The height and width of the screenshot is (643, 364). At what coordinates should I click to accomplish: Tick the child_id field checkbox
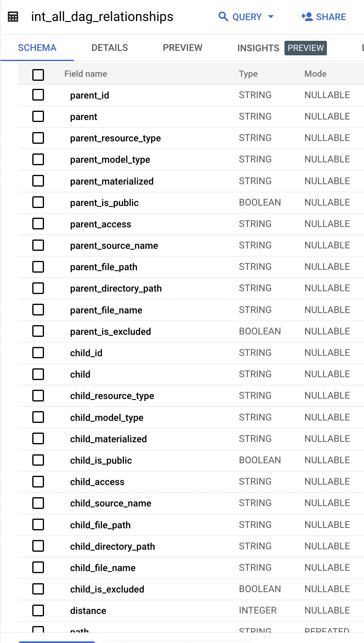point(38,353)
